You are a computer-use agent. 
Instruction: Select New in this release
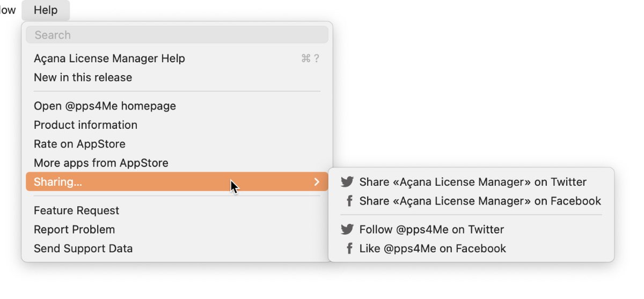[177, 77]
